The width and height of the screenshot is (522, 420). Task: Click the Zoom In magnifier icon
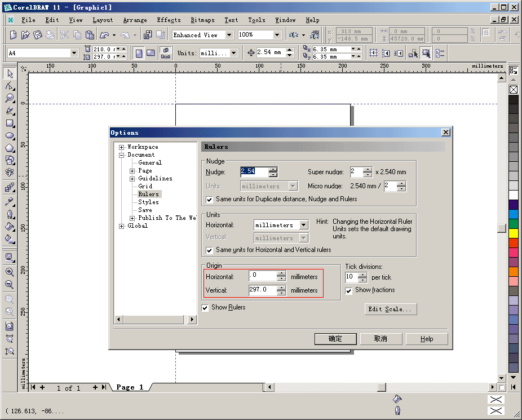[x=10, y=272]
